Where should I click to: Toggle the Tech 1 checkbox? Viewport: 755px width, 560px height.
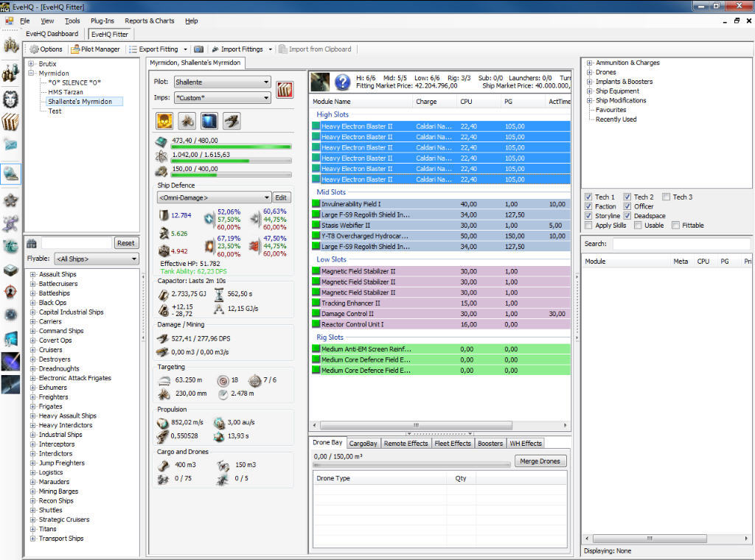[x=588, y=197]
